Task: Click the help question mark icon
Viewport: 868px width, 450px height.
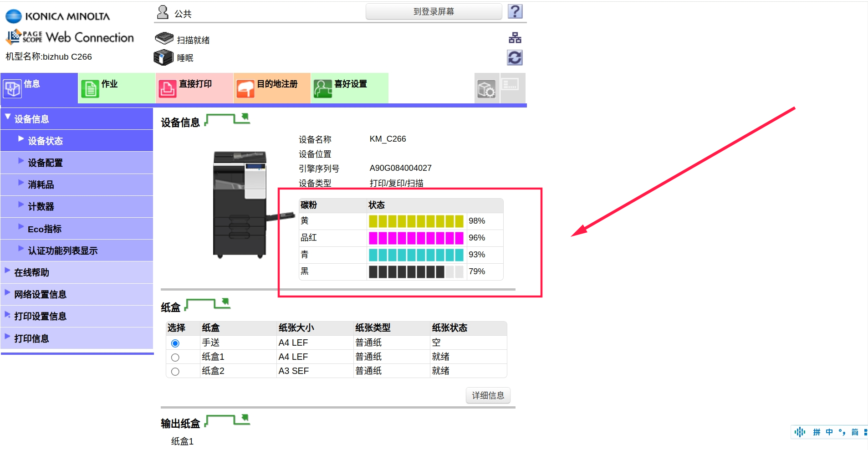Action: [515, 11]
